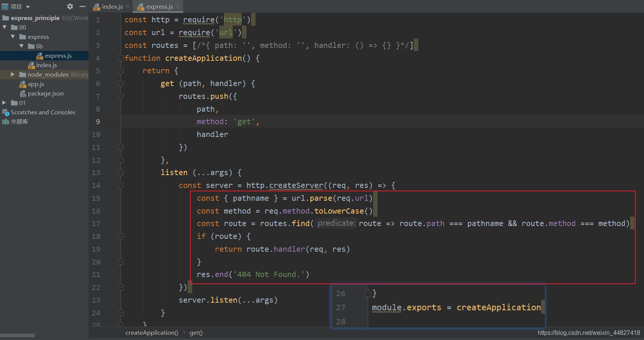Fold routes.push block at line 7
Viewport: 644px width, 340px height.
[121, 96]
